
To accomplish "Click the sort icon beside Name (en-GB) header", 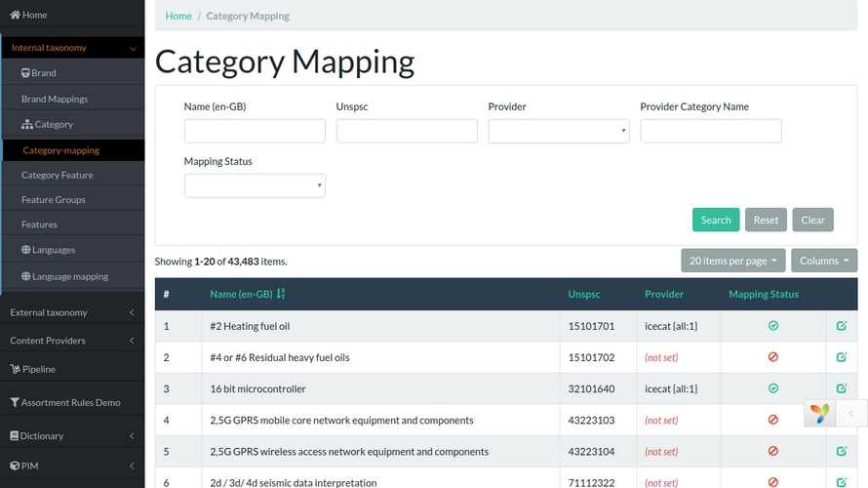I will coord(281,294).
